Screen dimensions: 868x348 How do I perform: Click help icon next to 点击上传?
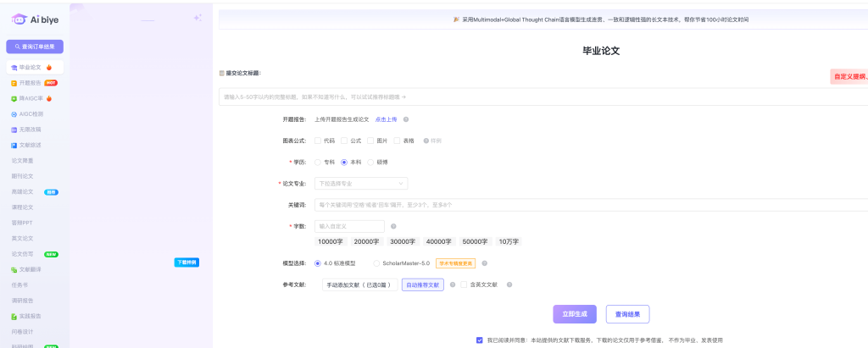tap(406, 119)
